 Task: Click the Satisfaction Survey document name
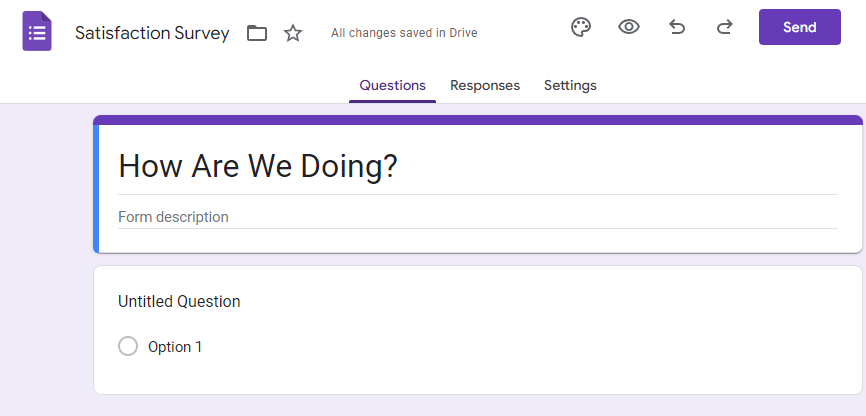[x=152, y=33]
